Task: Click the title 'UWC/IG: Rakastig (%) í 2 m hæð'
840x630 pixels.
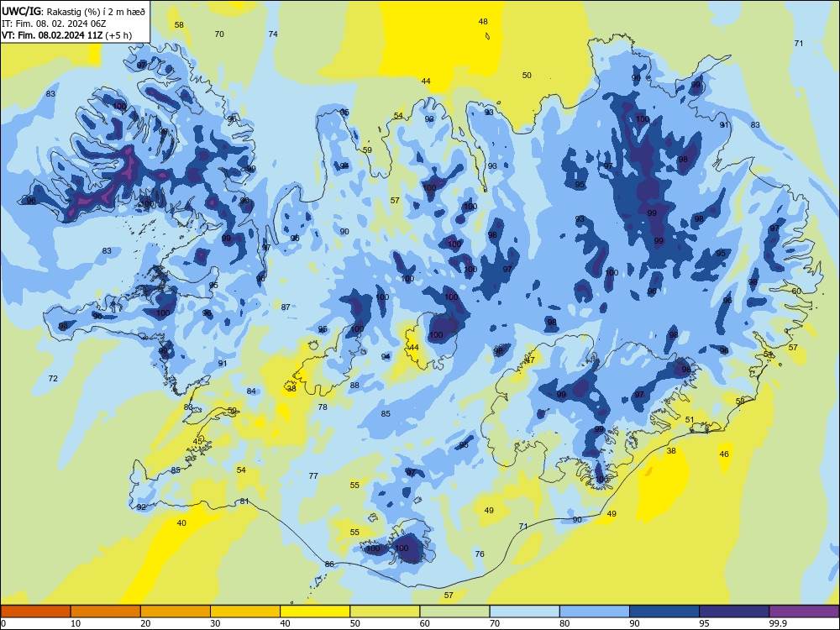Action: point(73,11)
